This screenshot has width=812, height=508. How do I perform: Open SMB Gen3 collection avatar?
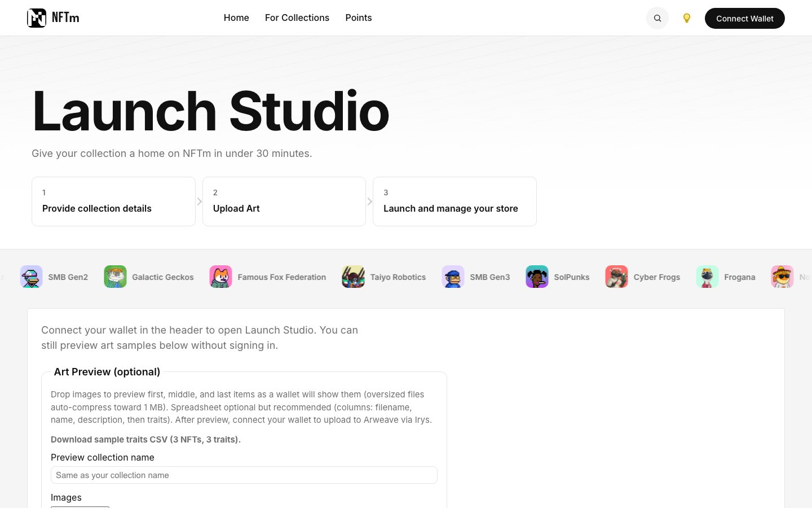pos(453,277)
